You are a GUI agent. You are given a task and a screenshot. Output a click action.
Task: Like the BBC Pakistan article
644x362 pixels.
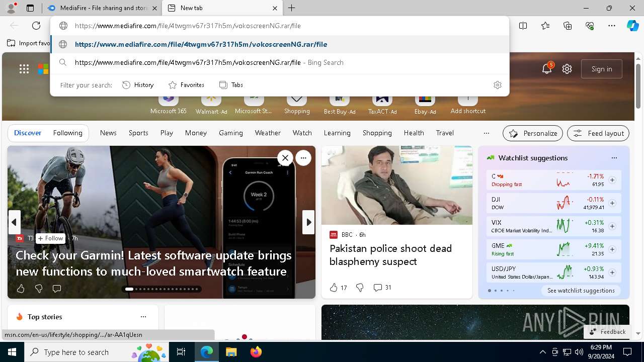pyautogui.click(x=338, y=288)
